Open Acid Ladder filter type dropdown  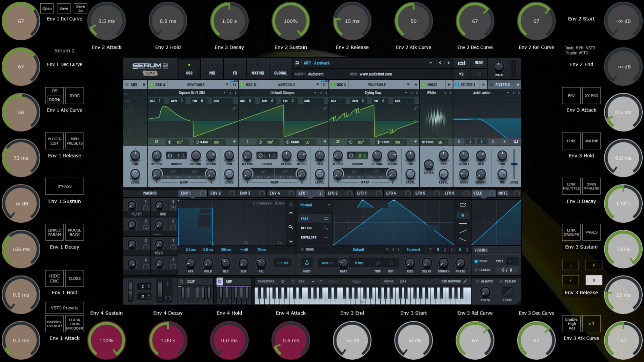[x=507, y=93]
